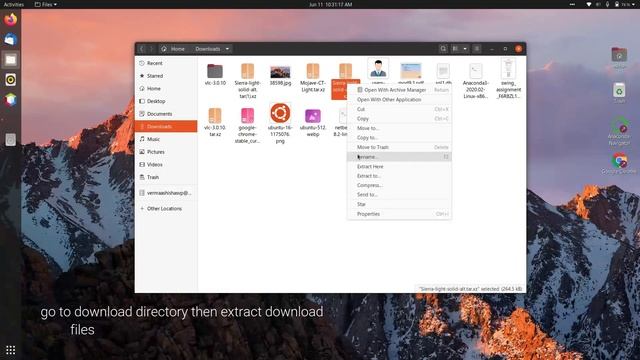
Task: Select Sierra-light-solid-alt.tar(1).xz archive
Action: coord(247,71)
